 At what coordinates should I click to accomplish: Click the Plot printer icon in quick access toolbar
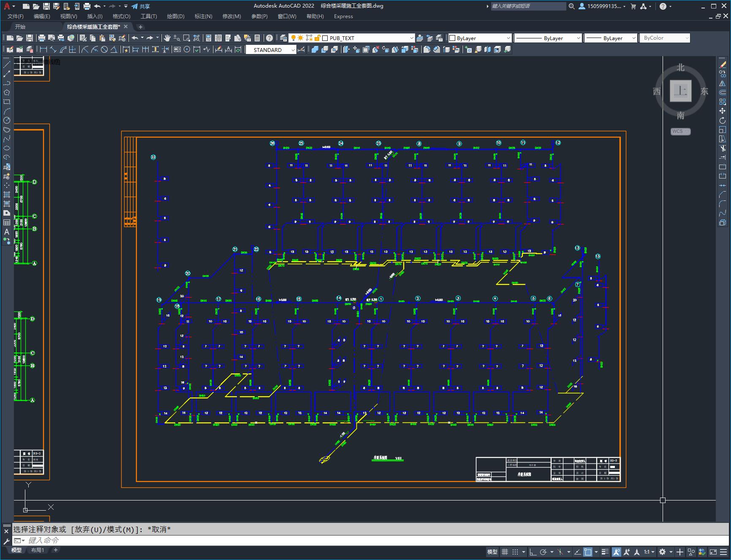(x=87, y=6)
